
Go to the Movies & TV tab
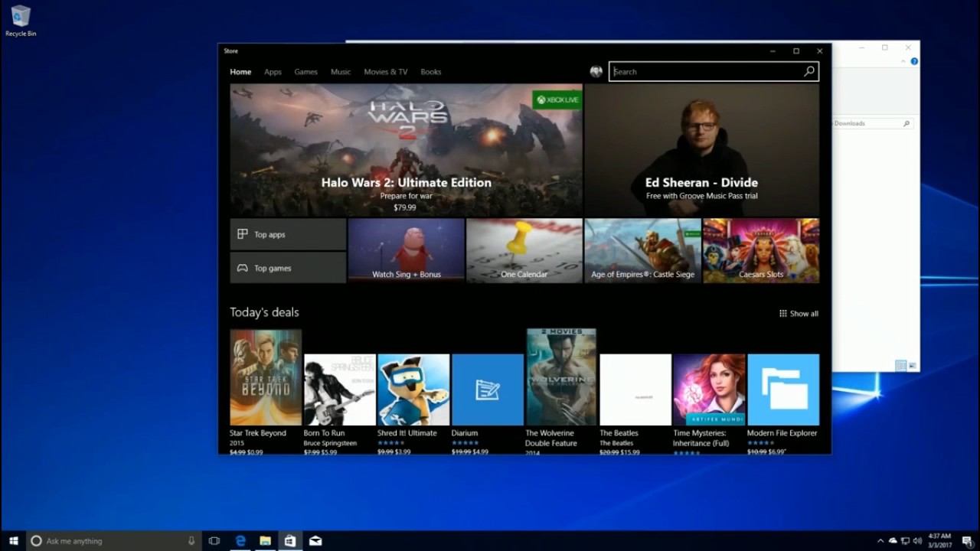pos(386,72)
